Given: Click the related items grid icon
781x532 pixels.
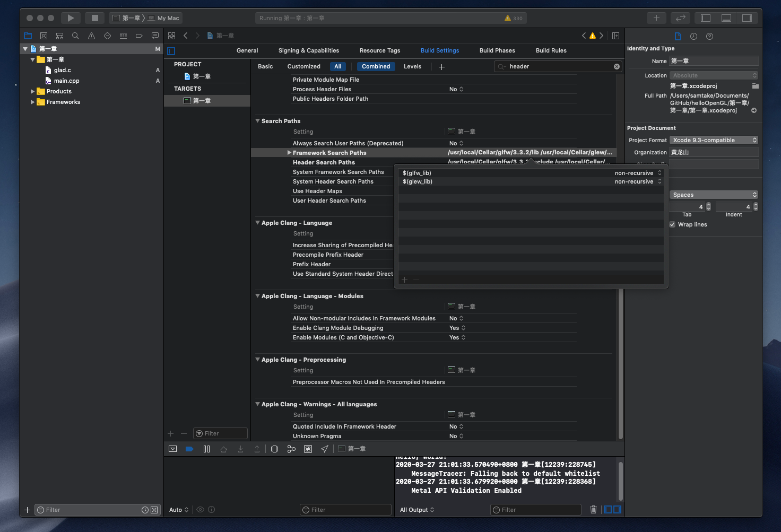Looking at the screenshot, I should coord(171,36).
